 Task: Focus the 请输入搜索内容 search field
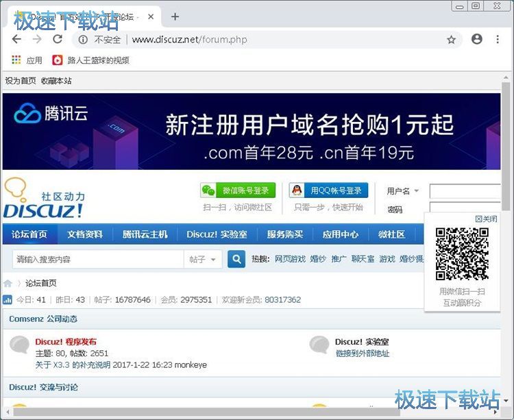(x=98, y=260)
